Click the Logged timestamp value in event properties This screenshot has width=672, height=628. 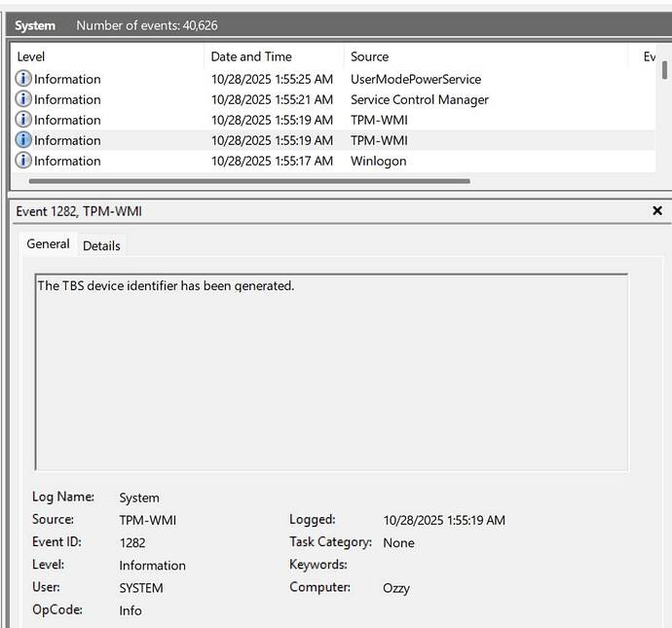[x=444, y=520]
